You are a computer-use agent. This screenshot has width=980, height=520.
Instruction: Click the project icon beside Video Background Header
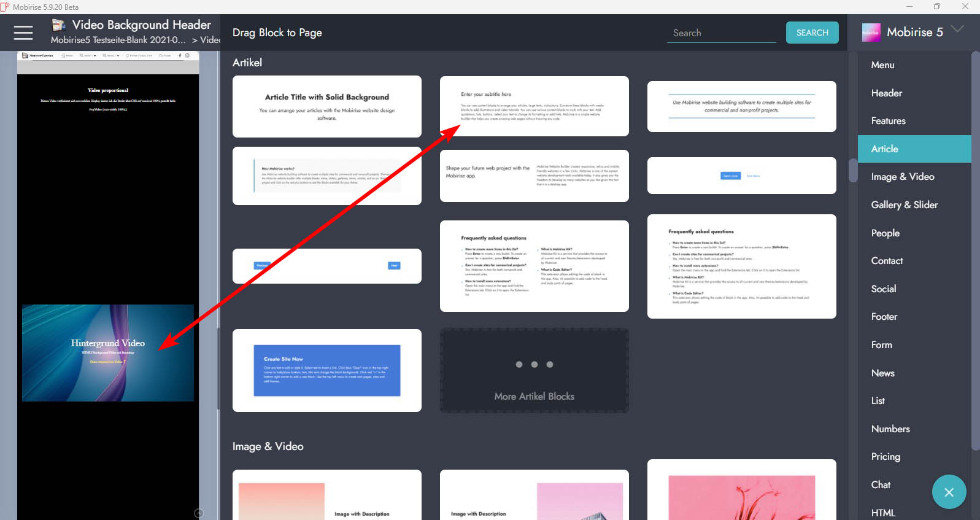[x=59, y=25]
